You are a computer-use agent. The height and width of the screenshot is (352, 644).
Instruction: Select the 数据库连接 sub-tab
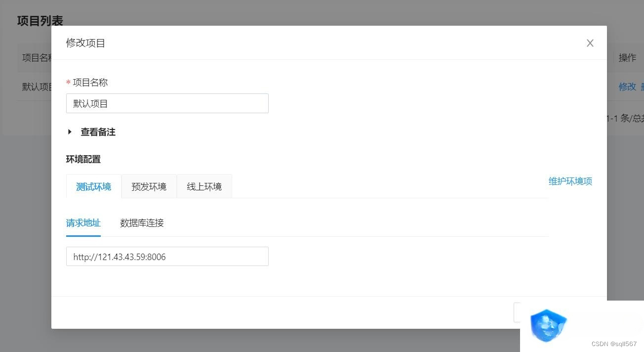click(142, 223)
